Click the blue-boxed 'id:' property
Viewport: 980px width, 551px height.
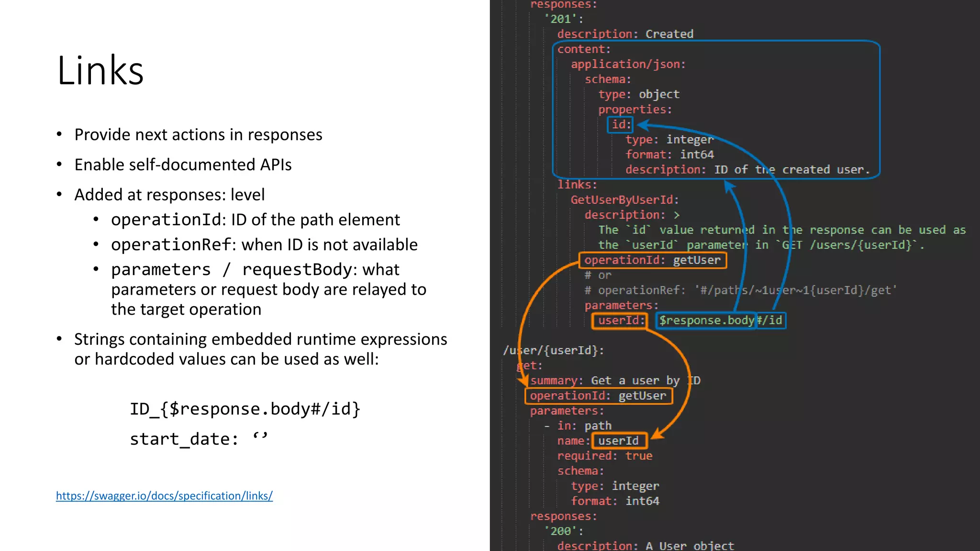[620, 124]
